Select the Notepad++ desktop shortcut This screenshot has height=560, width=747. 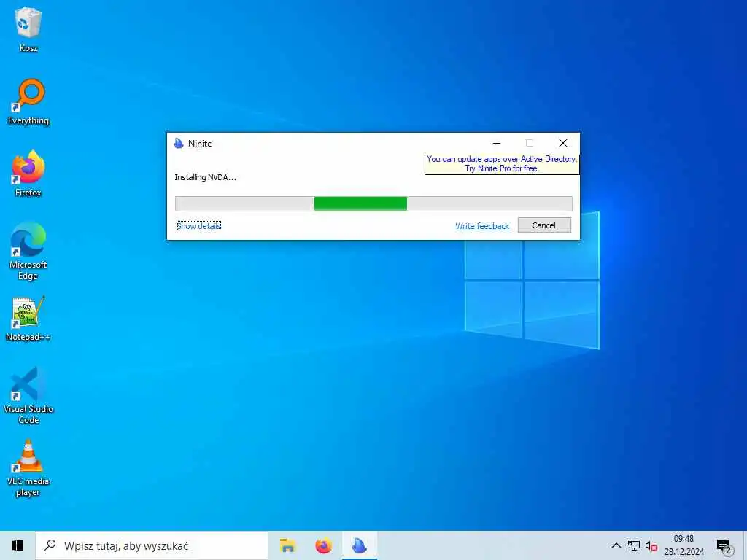click(x=28, y=318)
